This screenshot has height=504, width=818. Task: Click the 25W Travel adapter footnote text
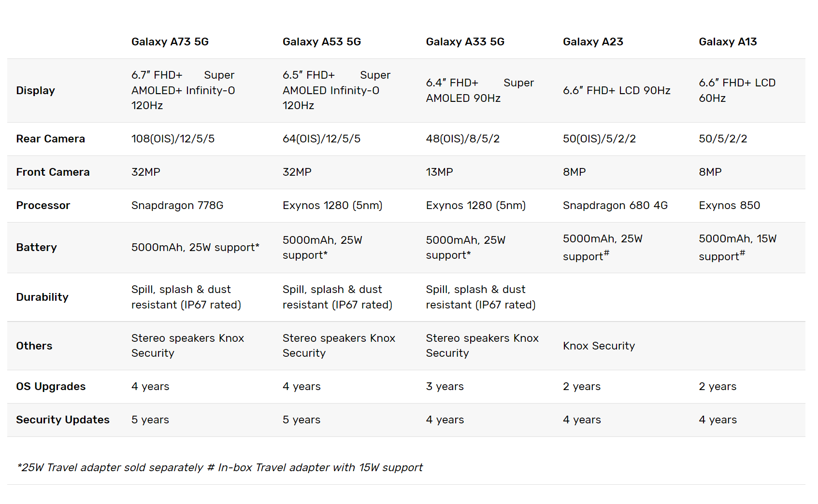click(220, 468)
